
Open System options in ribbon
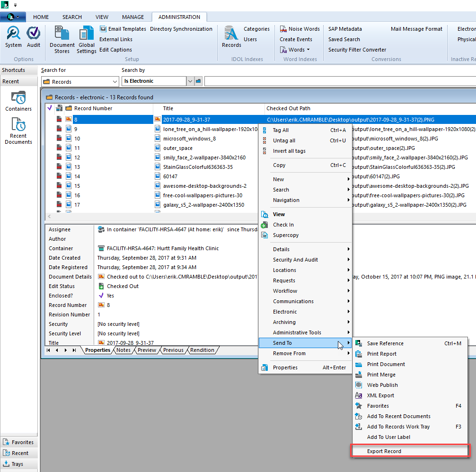[x=13, y=37]
